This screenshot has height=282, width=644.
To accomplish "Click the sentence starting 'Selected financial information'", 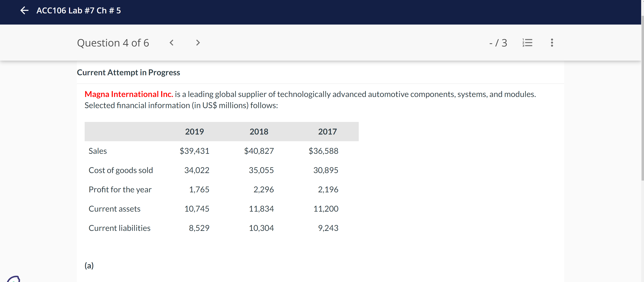I will [181, 105].
